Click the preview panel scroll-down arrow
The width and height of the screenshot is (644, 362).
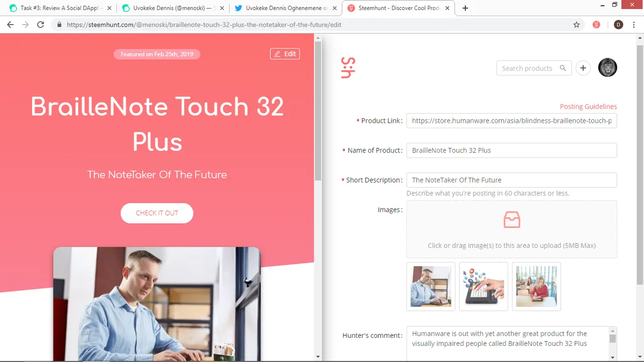[x=318, y=356]
